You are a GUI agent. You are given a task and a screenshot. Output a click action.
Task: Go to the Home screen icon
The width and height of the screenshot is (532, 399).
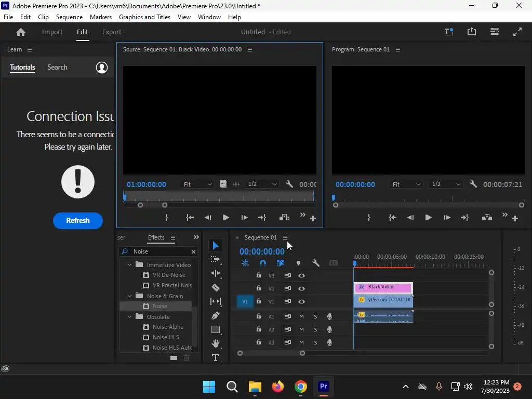(x=21, y=32)
